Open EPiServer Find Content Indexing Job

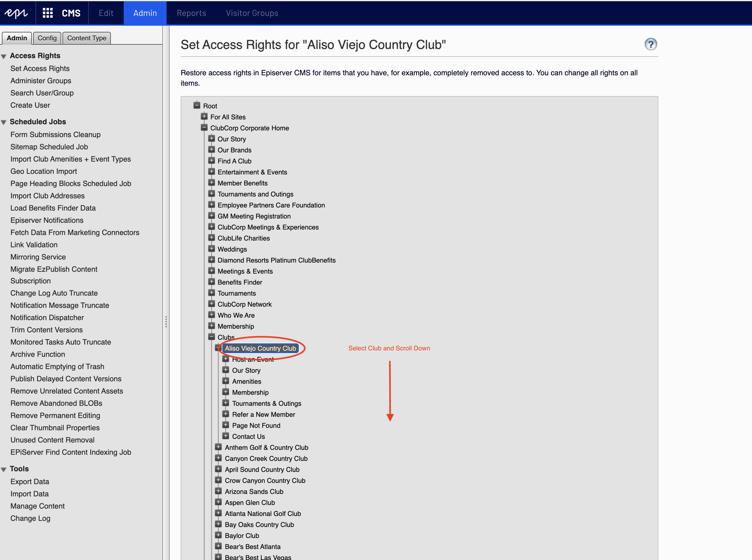pos(71,452)
